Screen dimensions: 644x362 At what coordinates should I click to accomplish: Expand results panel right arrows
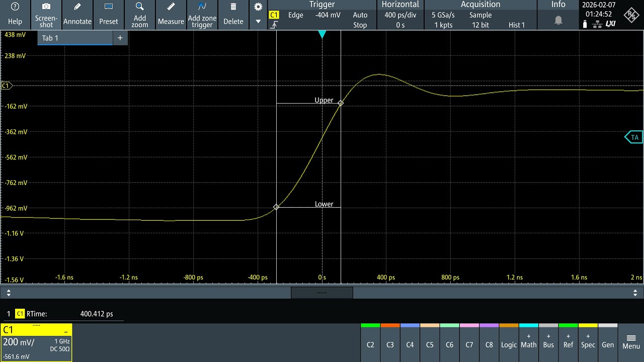tap(635, 292)
